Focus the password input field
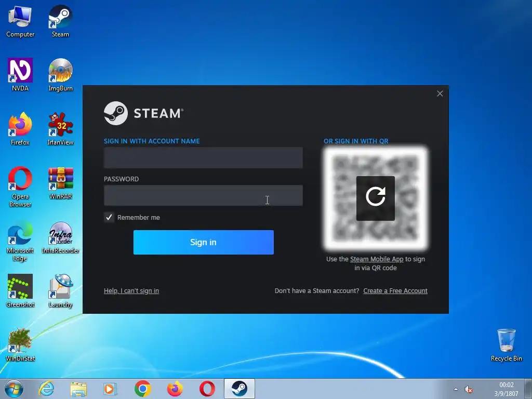Image resolution: width=532 pixels, height=399 pixels. click(x=203, y=195)
